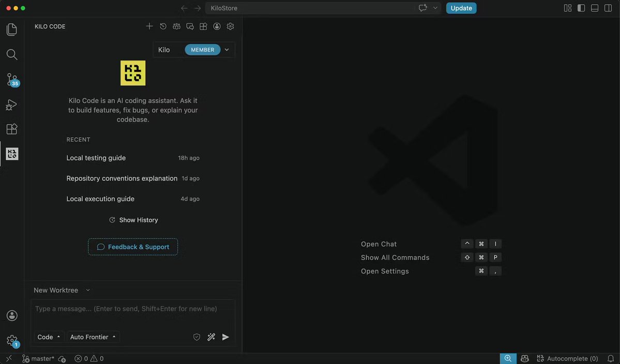Click the enhance prompt magic wand icon
Screen dimensions: 620x364
tap(211, 337)
